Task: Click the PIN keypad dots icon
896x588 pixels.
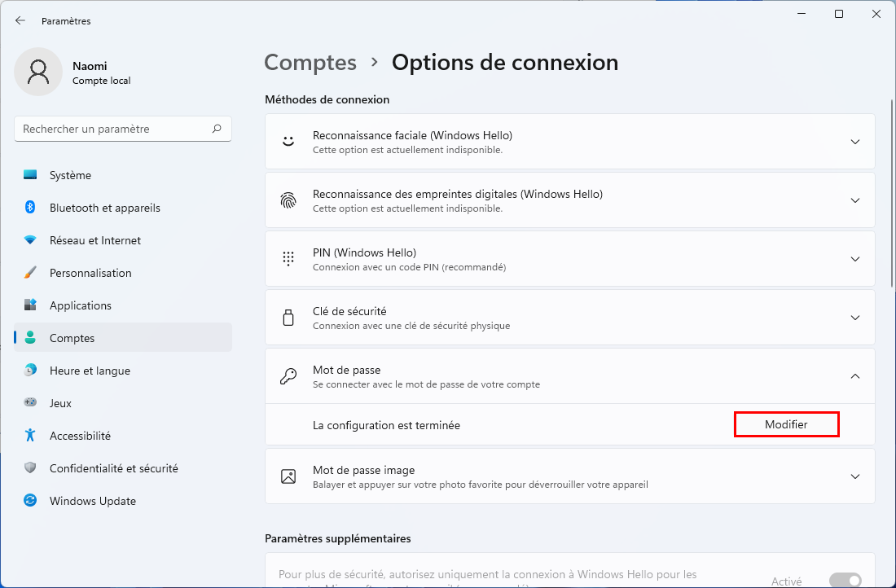Action: pyautogui.click(x=288, y=259)
